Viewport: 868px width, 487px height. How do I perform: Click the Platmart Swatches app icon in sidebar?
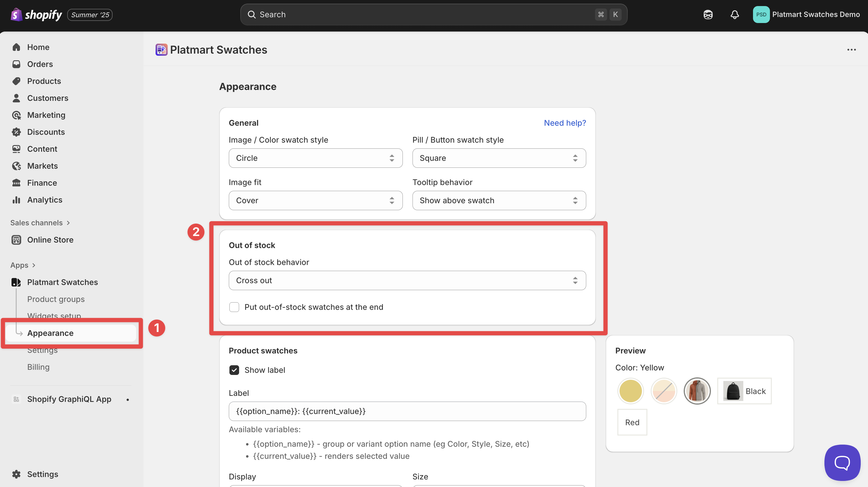coord(16,282)
